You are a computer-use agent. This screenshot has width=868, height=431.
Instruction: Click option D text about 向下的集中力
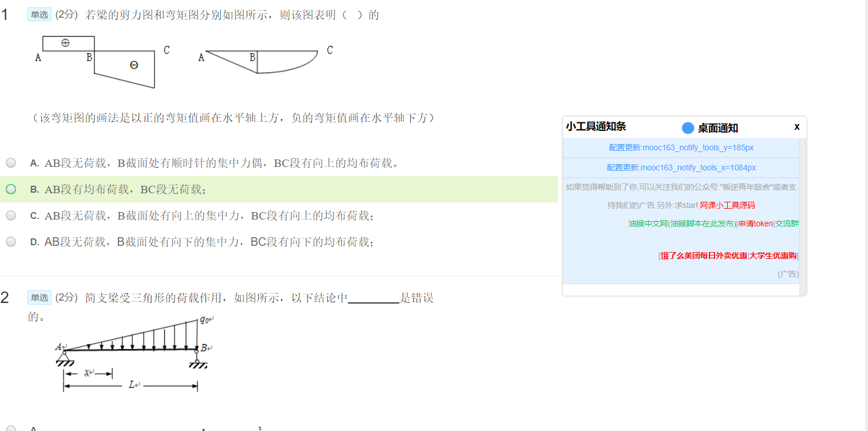[x=209, y=242]
